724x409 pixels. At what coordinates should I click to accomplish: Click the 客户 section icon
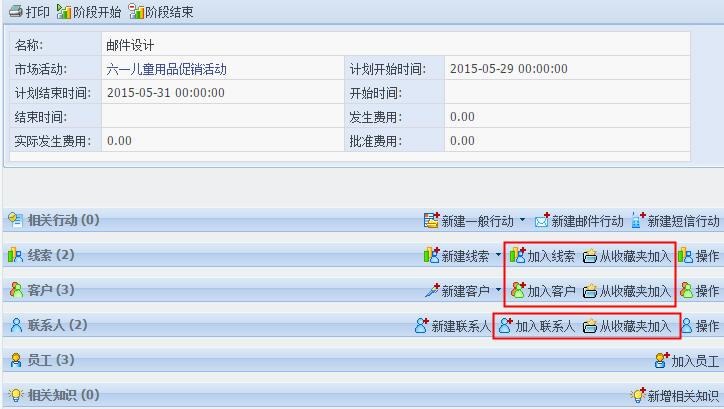pos(16,290)
